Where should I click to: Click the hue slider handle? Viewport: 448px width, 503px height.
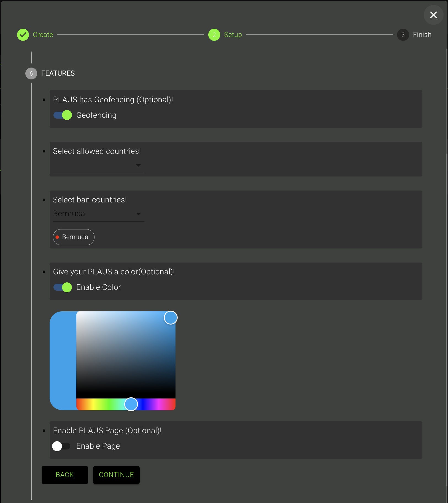coord(131,404)
